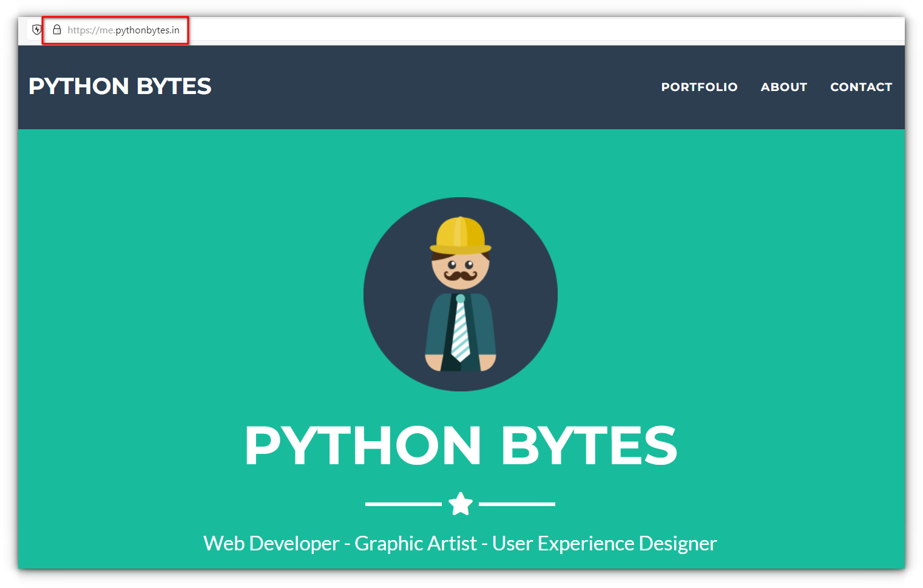Click the "Graphic Artist" subtitle text
The width and height of the screenshot is (923, 588).
click(x=416, y=544)
